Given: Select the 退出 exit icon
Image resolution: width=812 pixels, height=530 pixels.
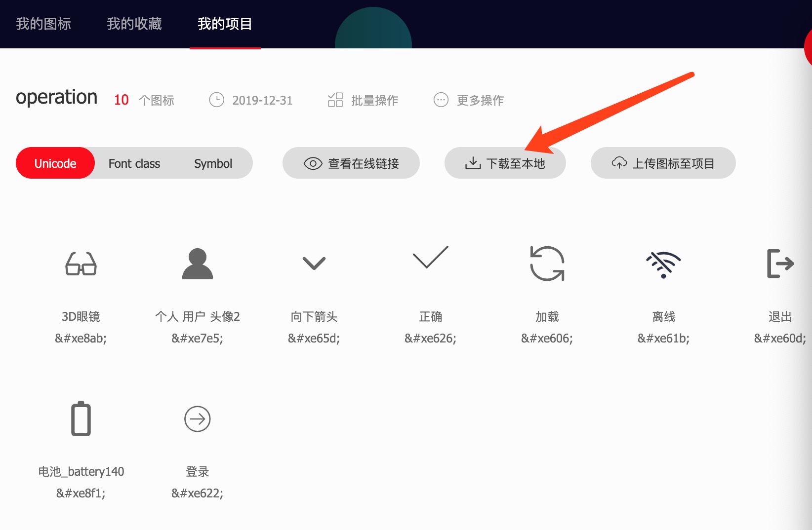Looking at the screenshot, I should coord(780,264).
